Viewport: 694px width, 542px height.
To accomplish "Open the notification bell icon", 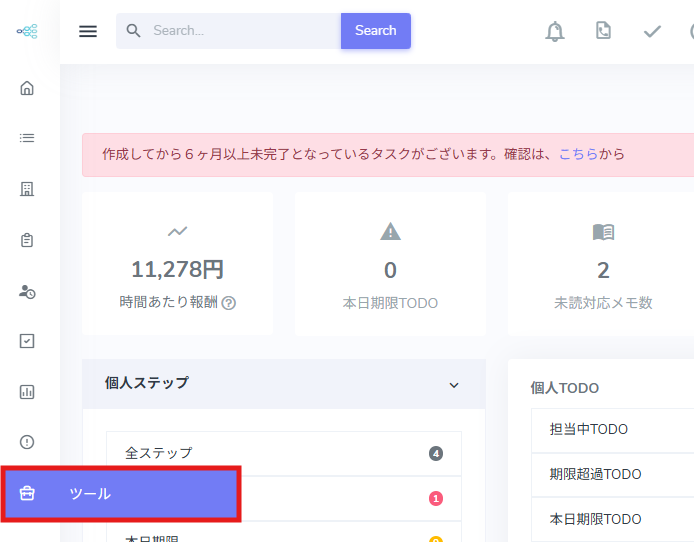I will point(554,31).
